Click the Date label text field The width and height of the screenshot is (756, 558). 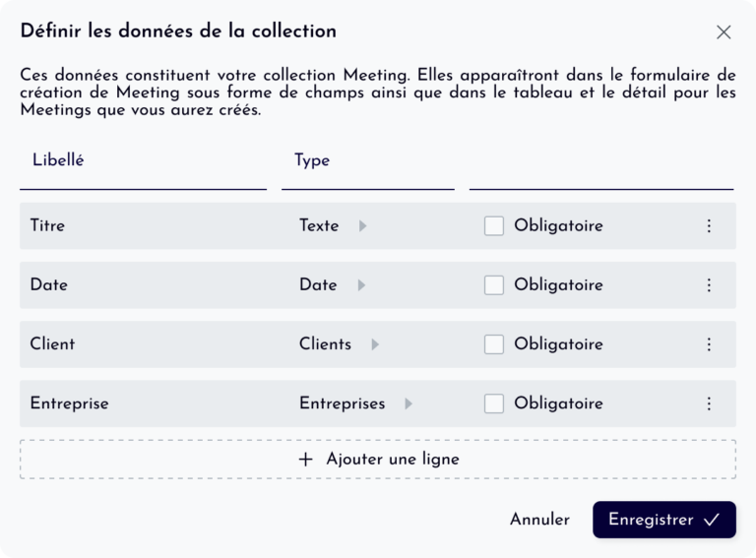148,285
